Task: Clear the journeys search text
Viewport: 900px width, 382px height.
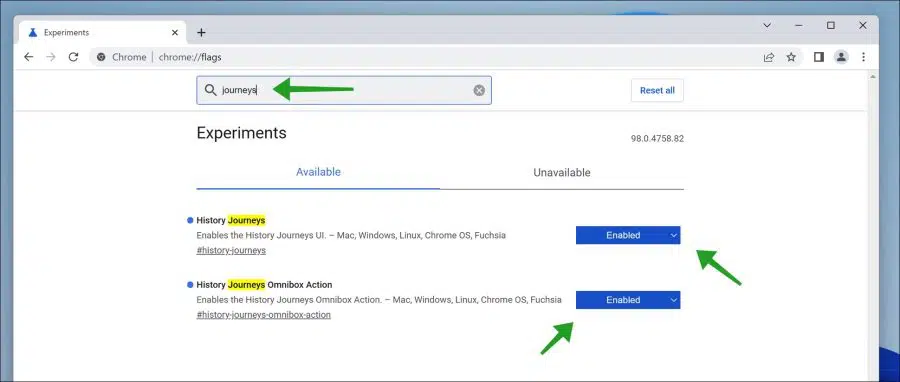Action: [x=479, y=90]
